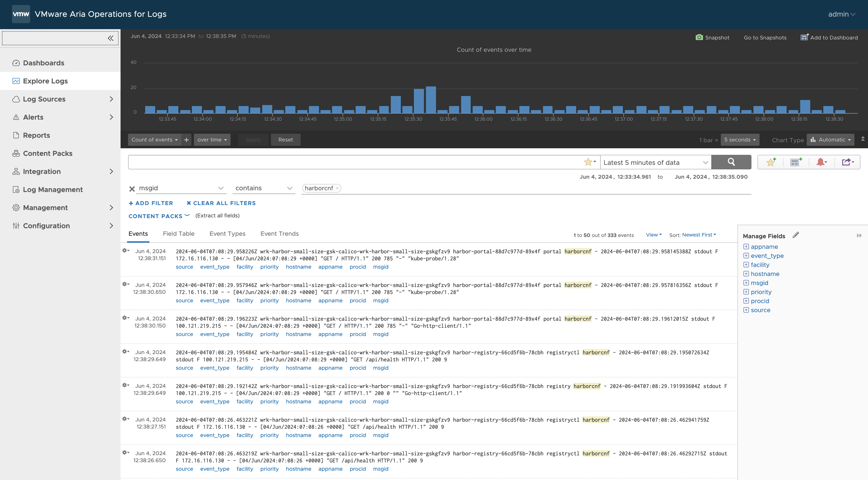Click the Reset button under chart
The width and height of the screenshot is (868, 480).
point(285,139)
